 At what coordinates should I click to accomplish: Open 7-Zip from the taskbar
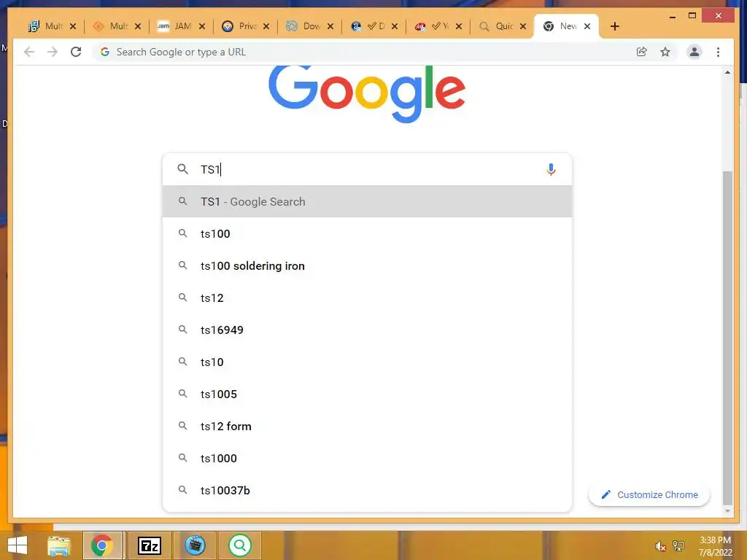click(x=149, y=545)
